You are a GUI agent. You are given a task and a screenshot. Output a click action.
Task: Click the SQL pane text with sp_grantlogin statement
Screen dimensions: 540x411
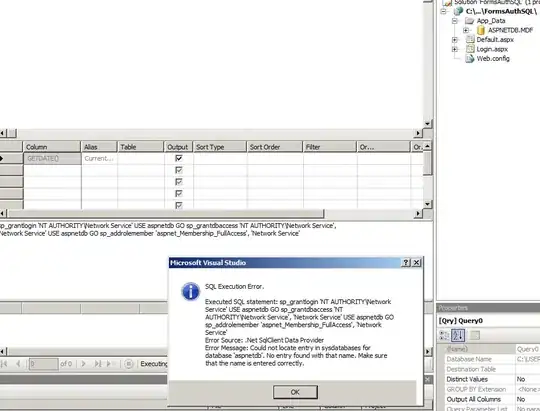pyautogui.click(x=168, y=229)
